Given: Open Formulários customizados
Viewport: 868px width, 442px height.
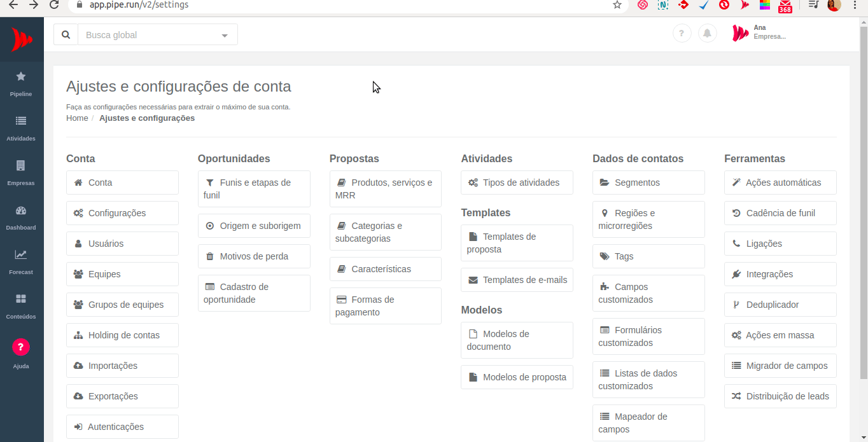Looking at the screenshot, I should tap(648, 336).
